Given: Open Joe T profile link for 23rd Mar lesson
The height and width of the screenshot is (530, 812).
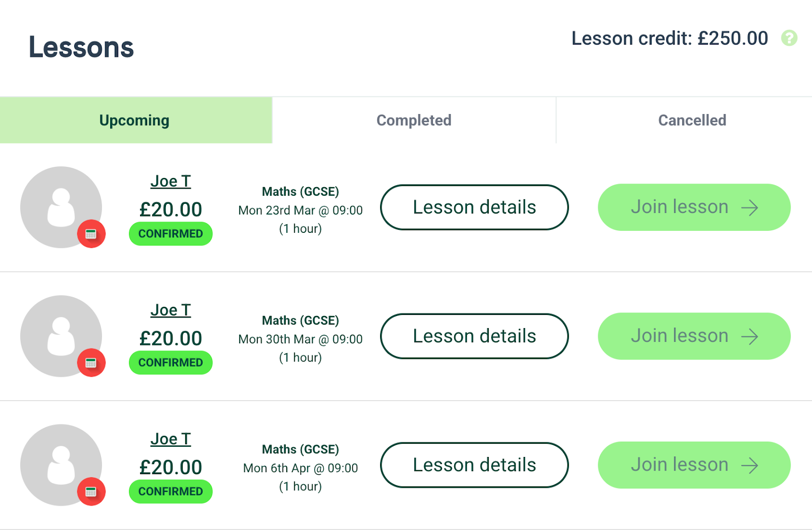Looking at the screenshot, I should (x=171, y=181).
